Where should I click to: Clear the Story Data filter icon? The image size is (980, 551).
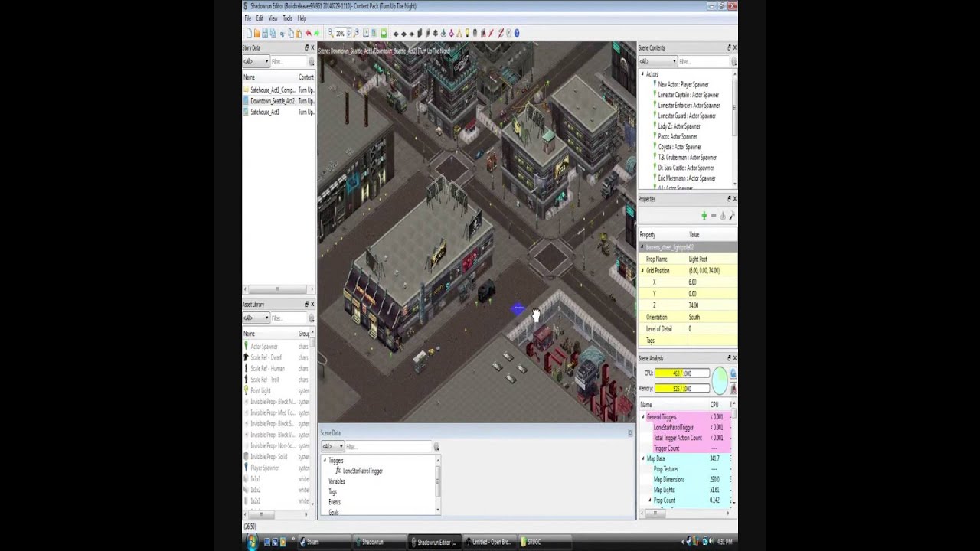point(311,61)
